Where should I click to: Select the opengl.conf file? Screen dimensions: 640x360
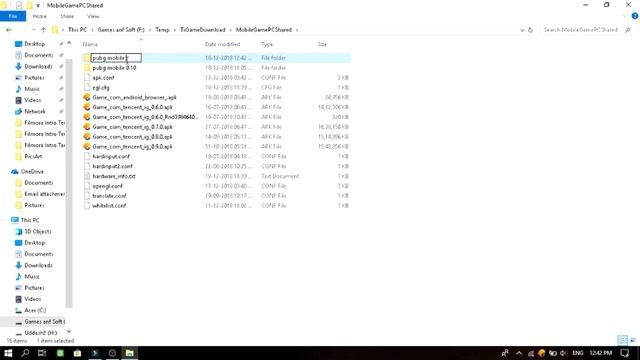pos(107,186)
